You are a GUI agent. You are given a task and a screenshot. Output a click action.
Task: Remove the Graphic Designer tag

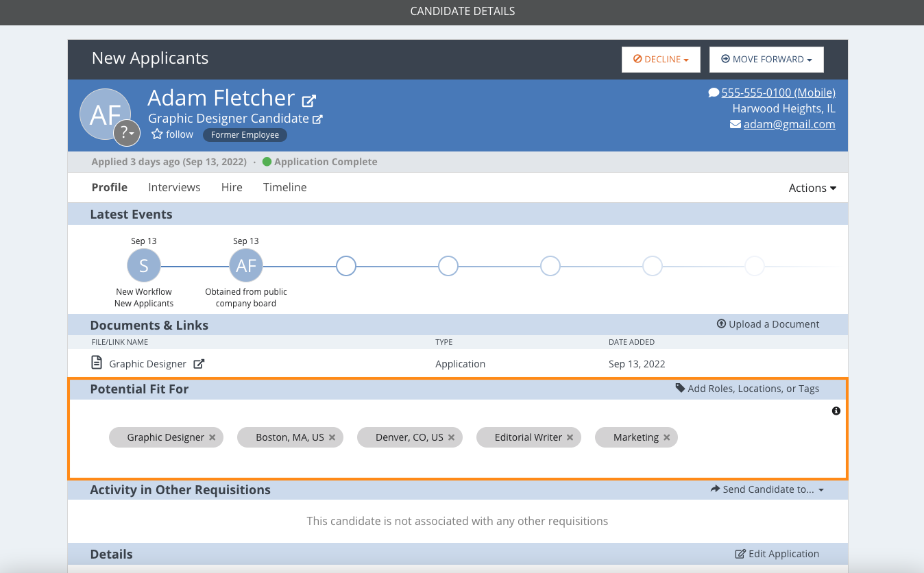[x=212, y=437]
